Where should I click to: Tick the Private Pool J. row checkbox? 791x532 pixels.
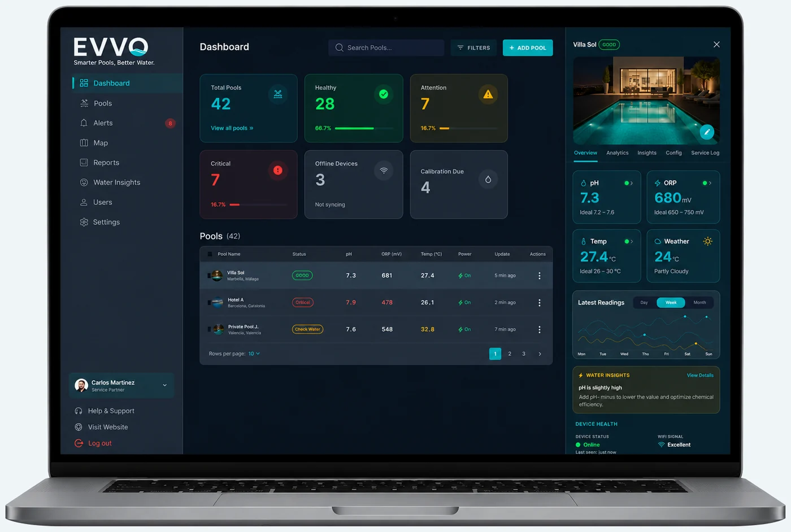(209, 329)
